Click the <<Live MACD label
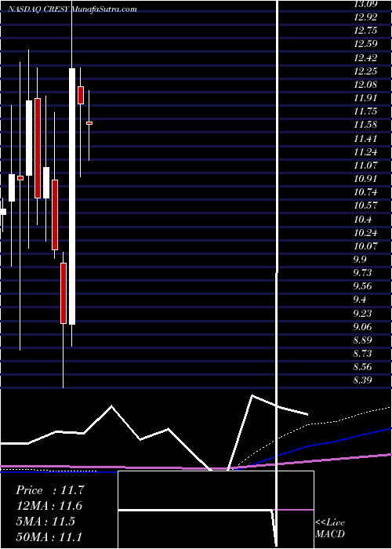The height and width of the screenshot is (549, 392). pyautogui.click(x=330, y=528)
